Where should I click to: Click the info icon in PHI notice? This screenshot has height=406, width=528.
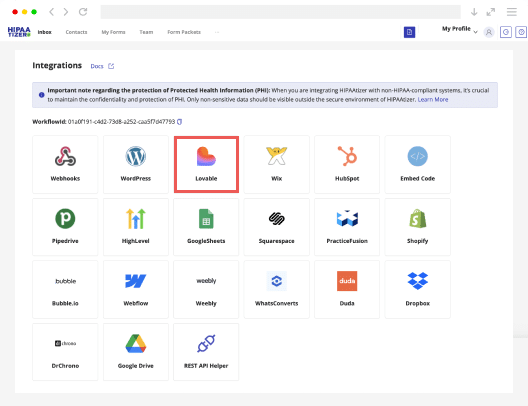click(41, 95)
